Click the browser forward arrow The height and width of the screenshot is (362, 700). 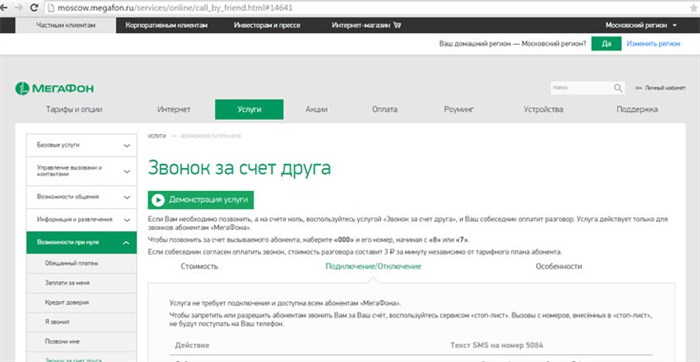point(18,8)
